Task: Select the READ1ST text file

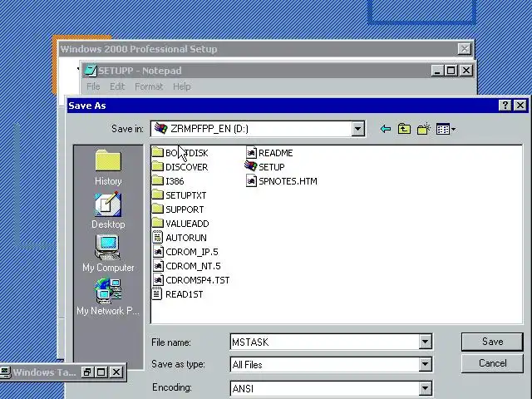Action: [177, 294]
